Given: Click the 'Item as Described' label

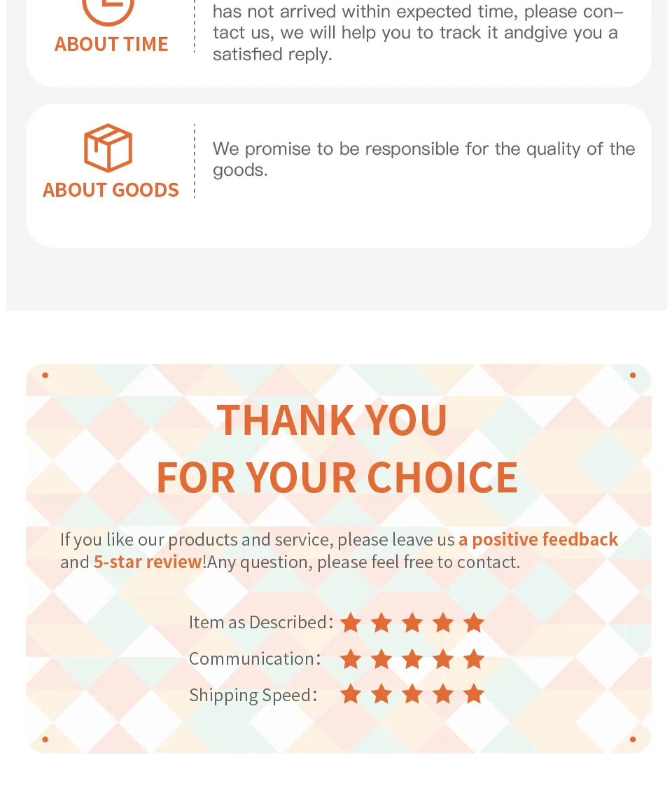Looking at the screenshot, I should [258, 622].
